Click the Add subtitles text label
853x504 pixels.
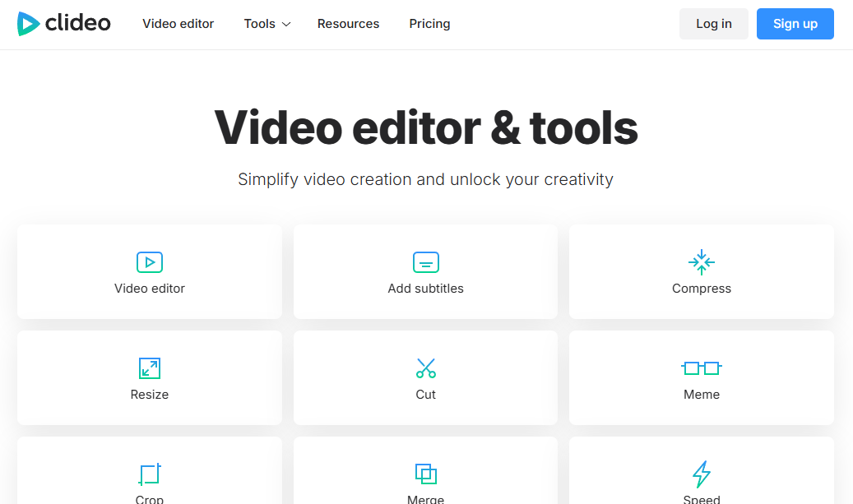tap(425, 289)
